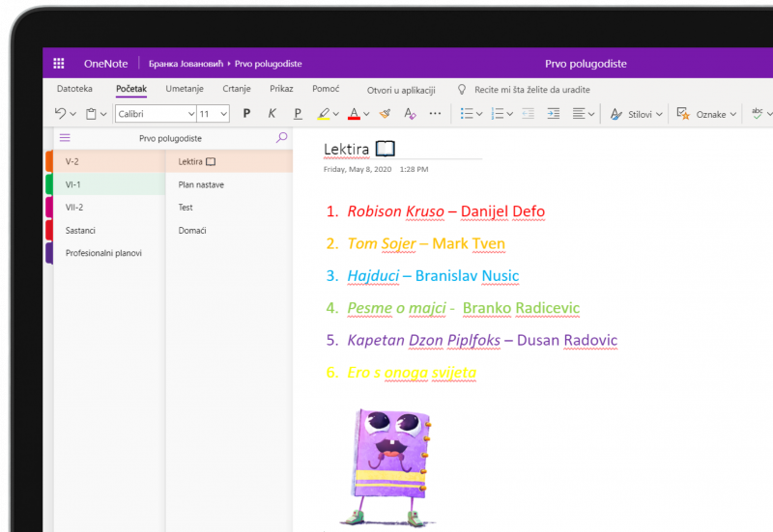Select the VII-2 section
The width and height of the screenshot is (773, 532).
point(109,208)
